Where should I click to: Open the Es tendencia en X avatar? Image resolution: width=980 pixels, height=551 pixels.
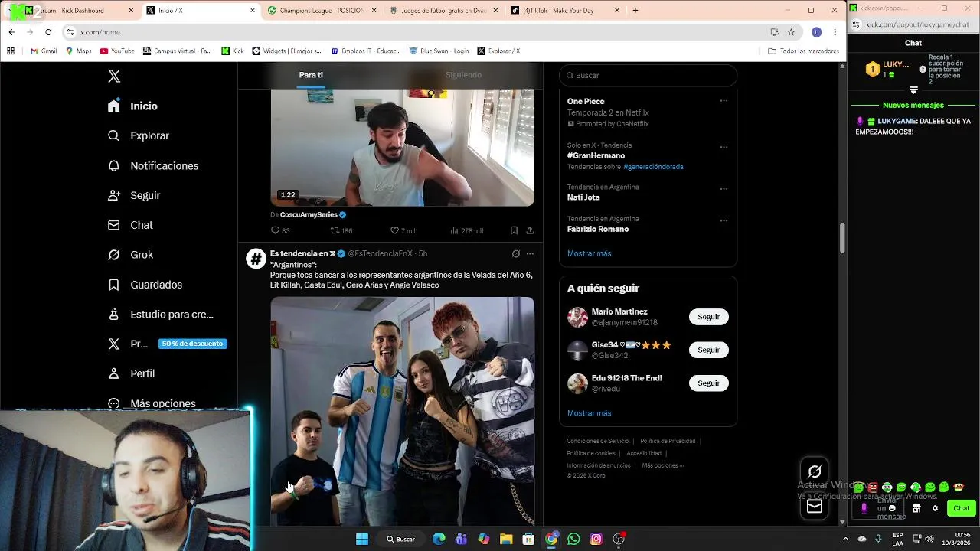(256, 259)
